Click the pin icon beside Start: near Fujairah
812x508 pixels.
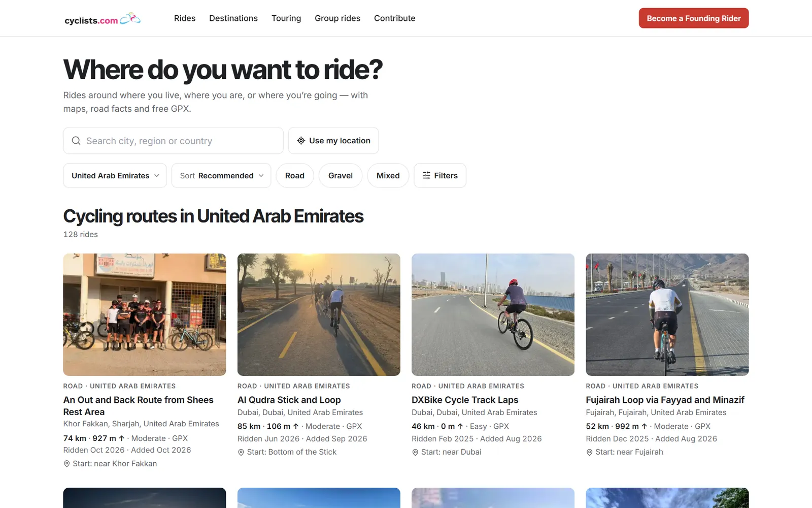point(589,452)
